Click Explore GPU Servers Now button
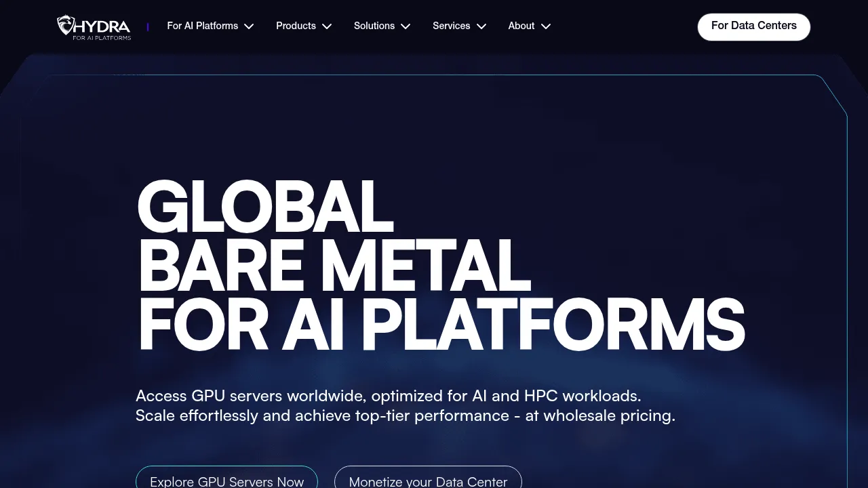Screen dimensions: 868x488 pos(226,477)
